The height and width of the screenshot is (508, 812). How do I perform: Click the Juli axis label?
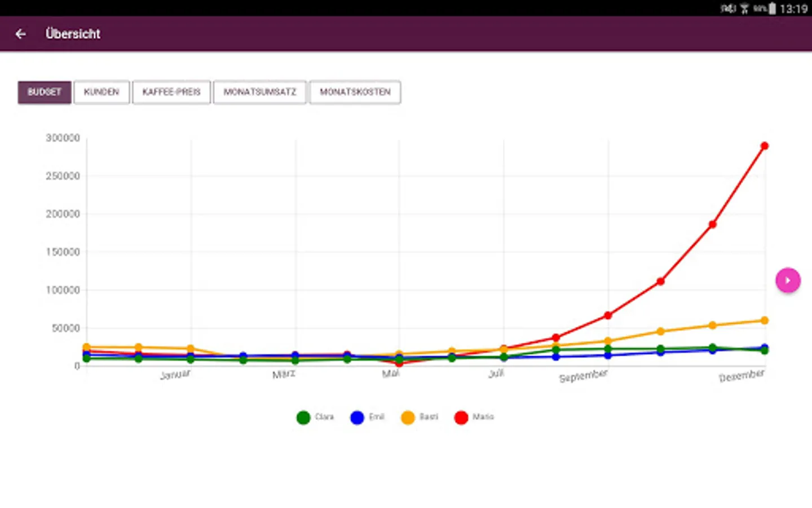pos(496,374)
